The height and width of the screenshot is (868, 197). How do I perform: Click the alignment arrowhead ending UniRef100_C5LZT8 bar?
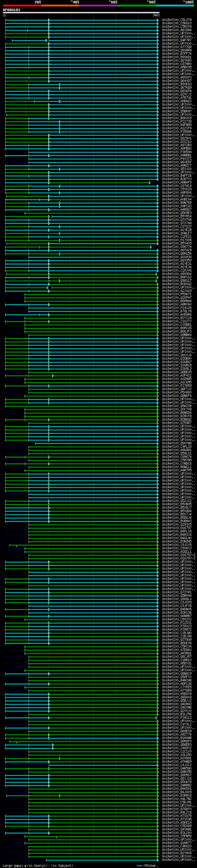pos(158,20)
